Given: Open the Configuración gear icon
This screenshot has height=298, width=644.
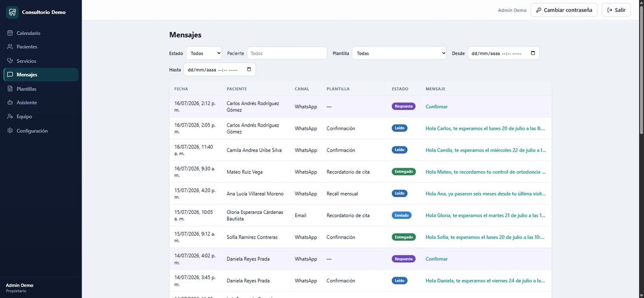Looking at the screenshot, I should [x=10, y=131].
